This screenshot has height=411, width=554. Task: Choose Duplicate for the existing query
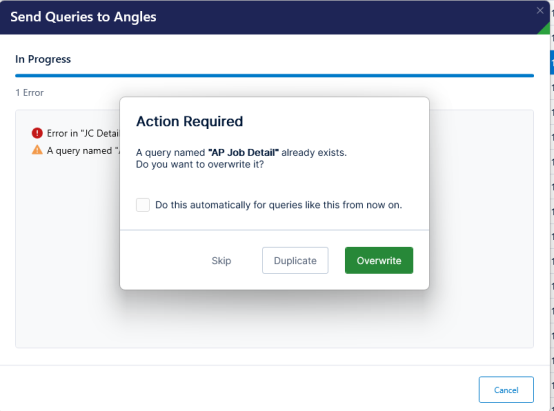(295, 260)
